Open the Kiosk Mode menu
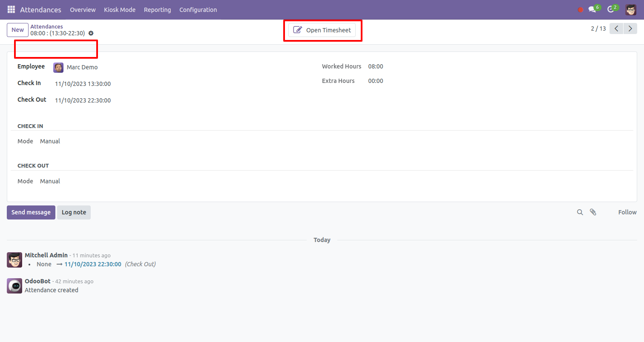Image resolution: width=644 pixels, height=342 pixels. click(120, 9)
